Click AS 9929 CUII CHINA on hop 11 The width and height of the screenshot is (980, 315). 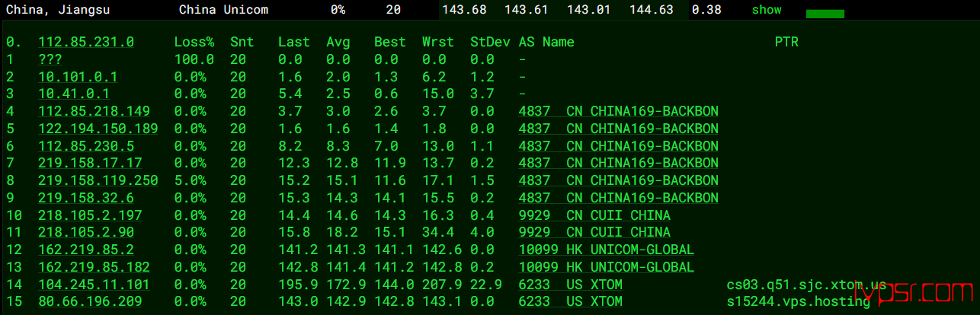pos(594,232)
